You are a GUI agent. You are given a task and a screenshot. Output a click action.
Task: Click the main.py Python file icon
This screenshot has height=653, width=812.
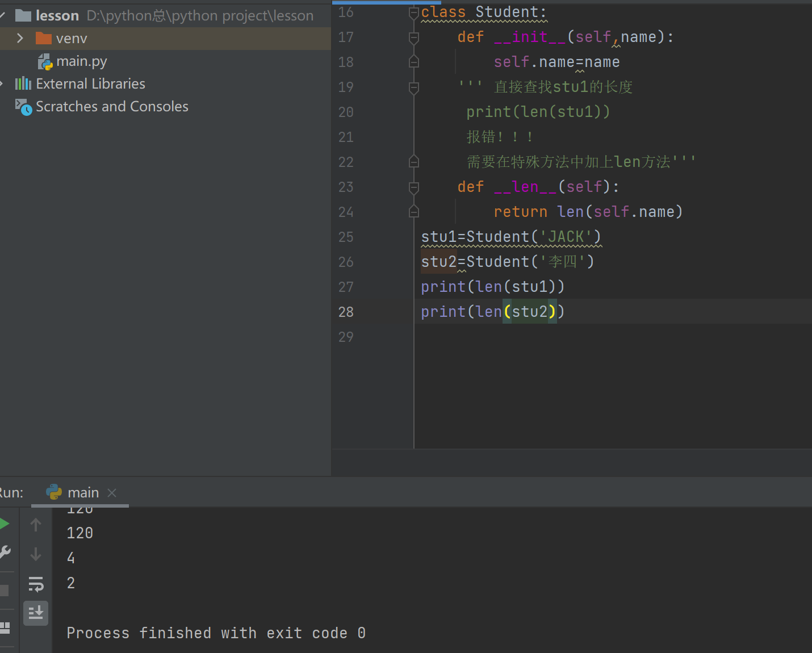(45, 61)
